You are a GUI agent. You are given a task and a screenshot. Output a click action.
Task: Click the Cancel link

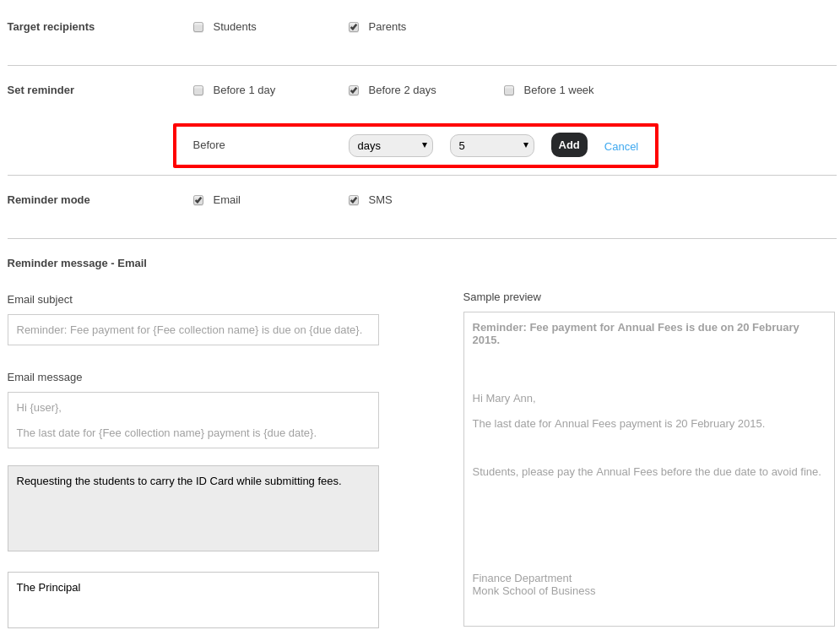click(621, 146)
